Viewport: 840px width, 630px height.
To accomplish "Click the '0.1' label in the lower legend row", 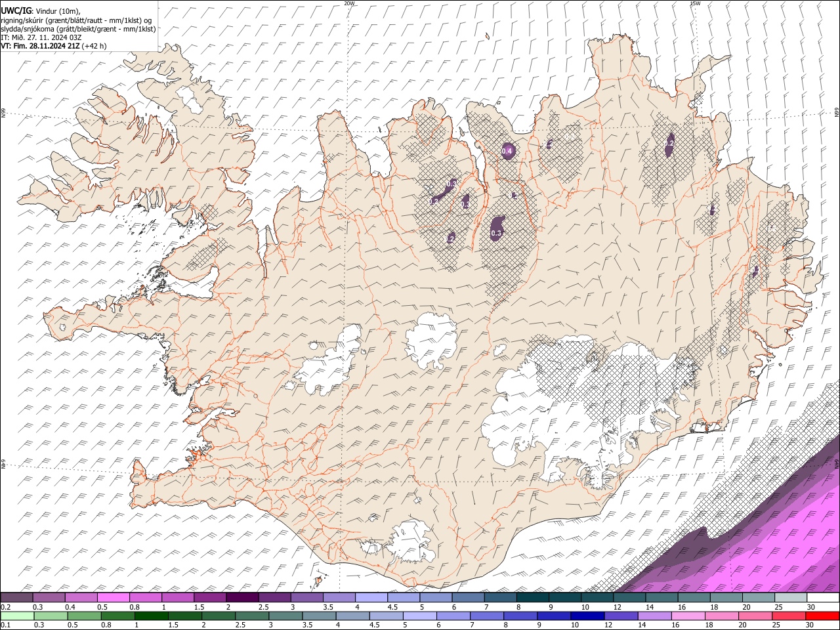I will [x=4, y=625].
